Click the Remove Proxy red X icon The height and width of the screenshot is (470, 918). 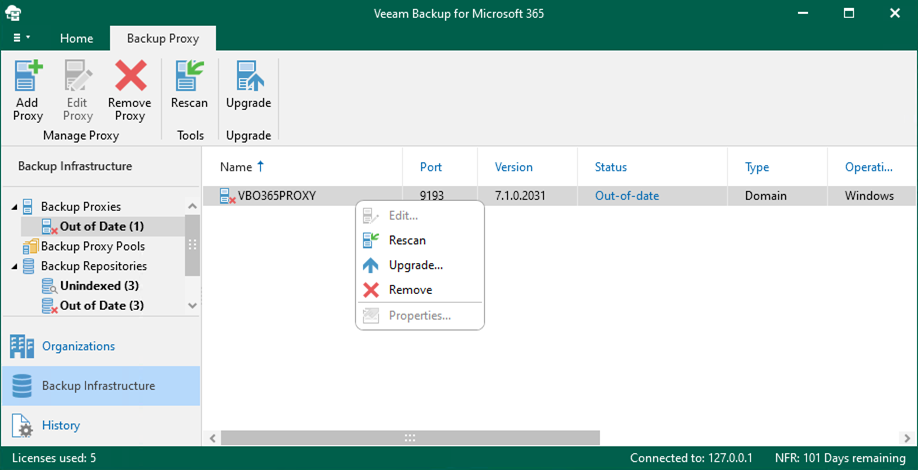click(x=130, y=76)
